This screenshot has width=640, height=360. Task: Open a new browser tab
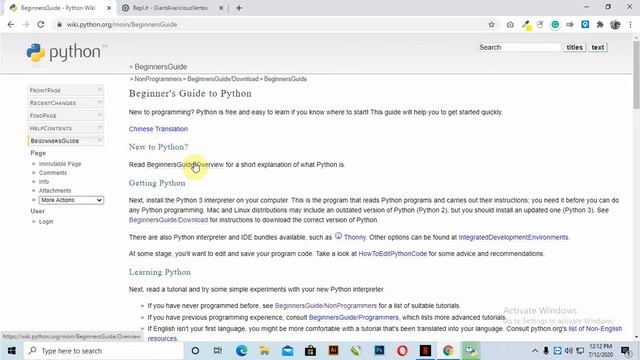pyautogui.click(x=239, y=8)
